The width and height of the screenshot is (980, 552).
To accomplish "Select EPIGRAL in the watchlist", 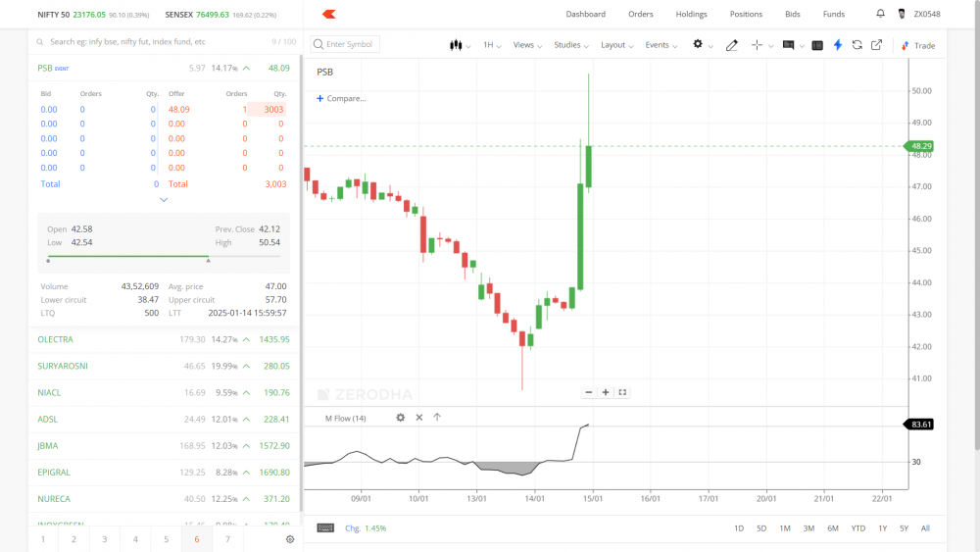I will (164, 473).
